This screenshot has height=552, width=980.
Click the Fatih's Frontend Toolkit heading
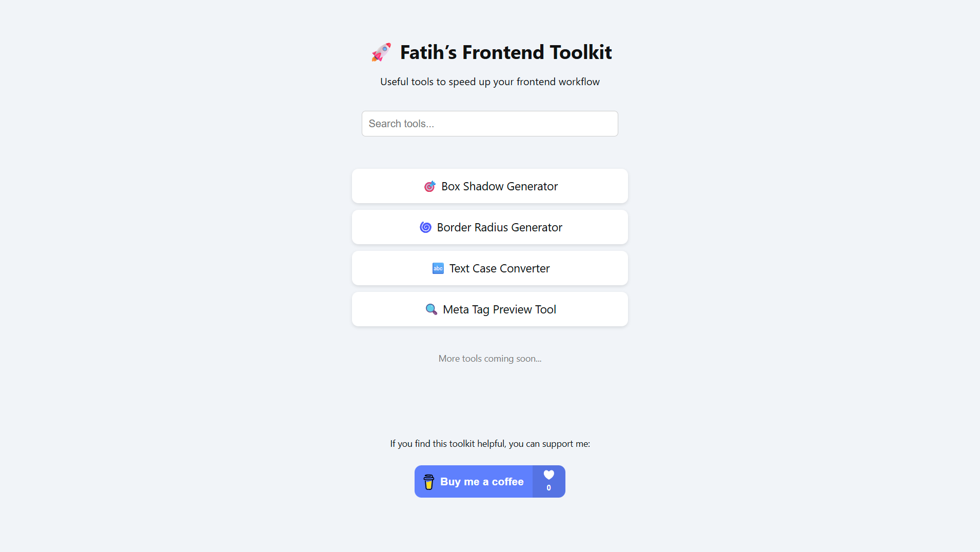(x=505, y=52)
